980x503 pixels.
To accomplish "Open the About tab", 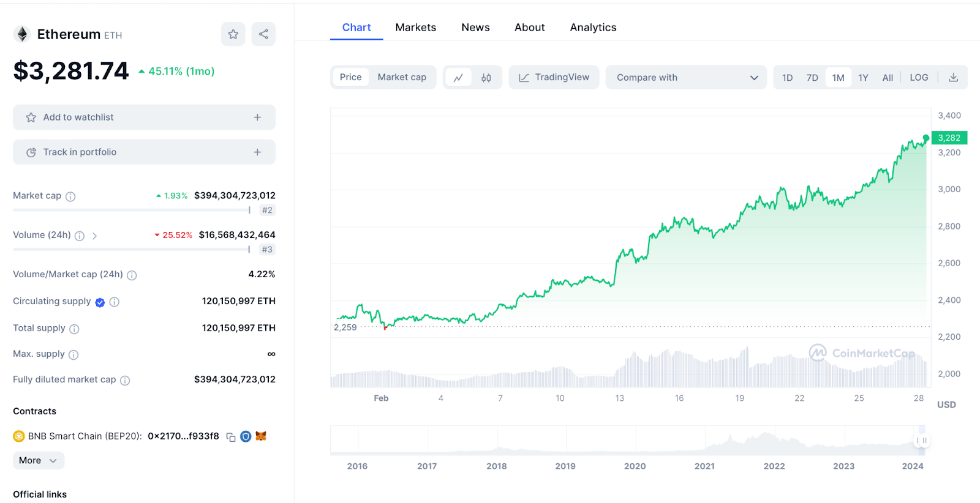I will click(530, 28).
